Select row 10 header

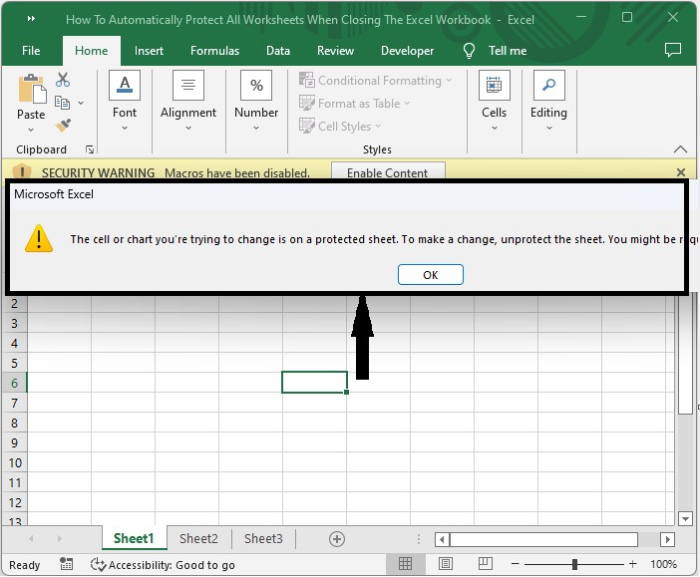coord(14,462)
